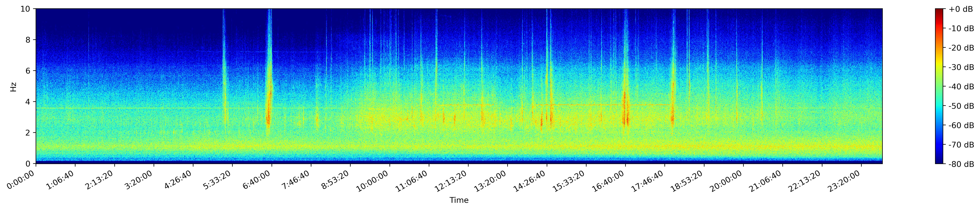Pick the dark red top of colorbar
This screenshot has width=980, height=210.
point(939,10)
